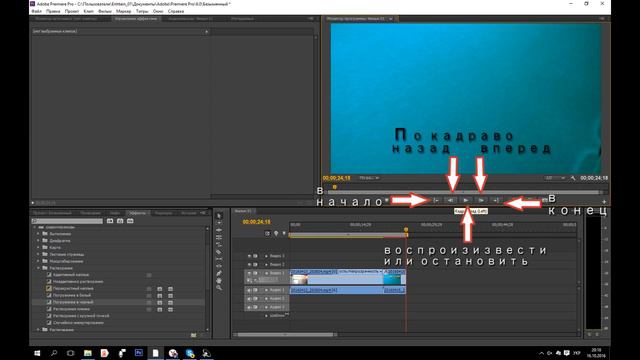Click the Effects panel search field

67,221
